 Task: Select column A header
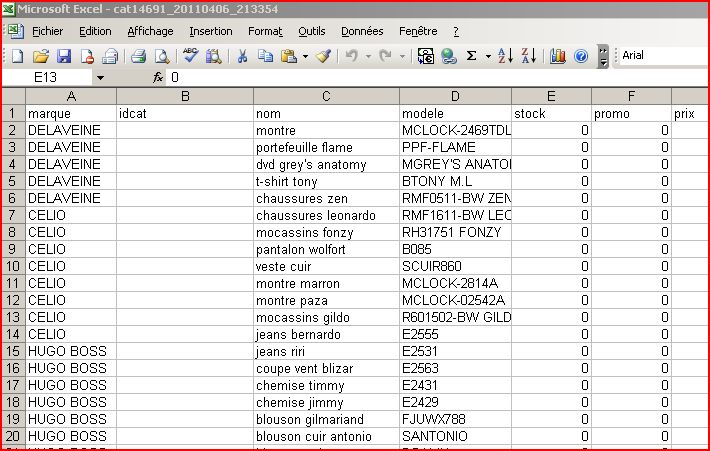point(71,96)
